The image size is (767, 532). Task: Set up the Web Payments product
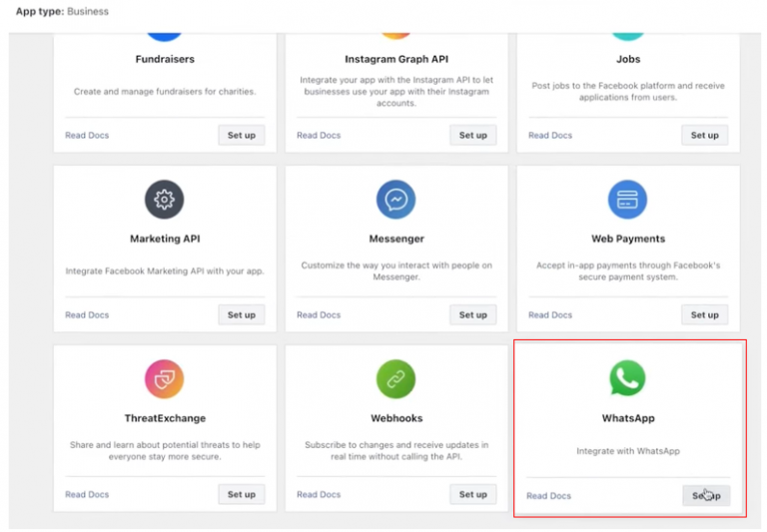point(705,314)
